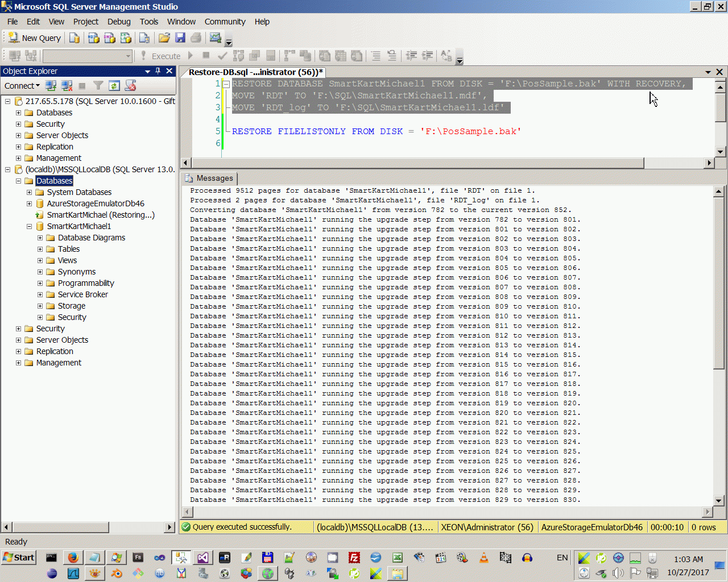Screen dimensions: 728x582
Task: Click the Database Engine Query icon
Action: tap(75, 38)
